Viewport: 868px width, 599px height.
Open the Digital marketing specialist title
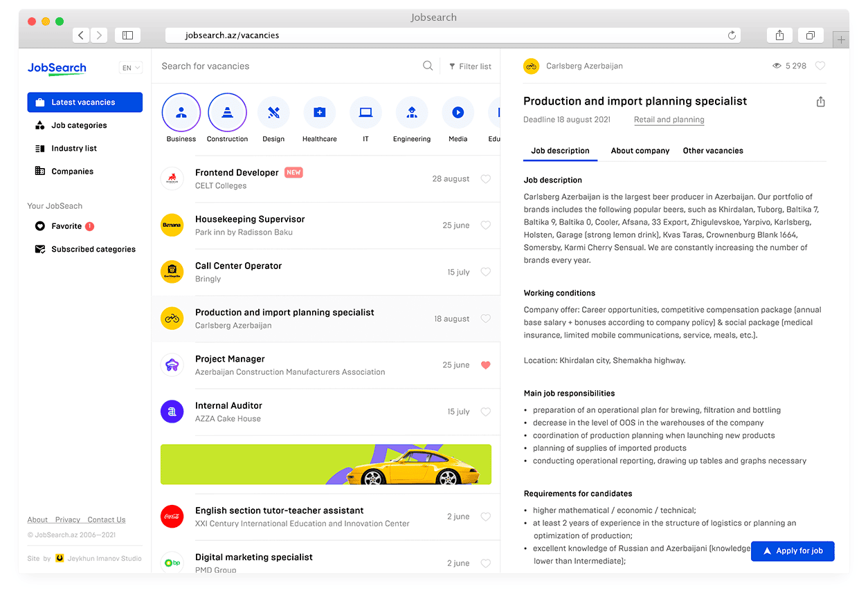tap(254, 557)
